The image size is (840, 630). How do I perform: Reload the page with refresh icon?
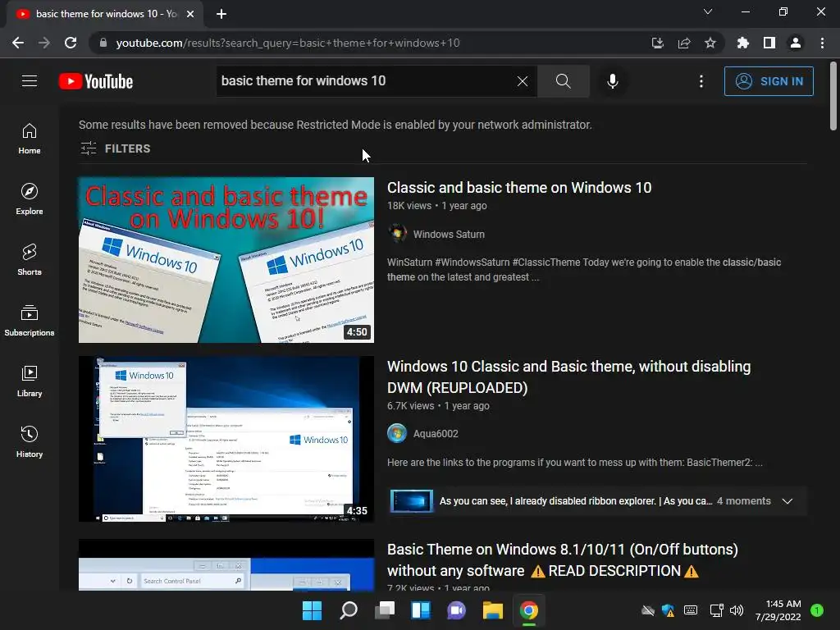click(x=71, y=43)
